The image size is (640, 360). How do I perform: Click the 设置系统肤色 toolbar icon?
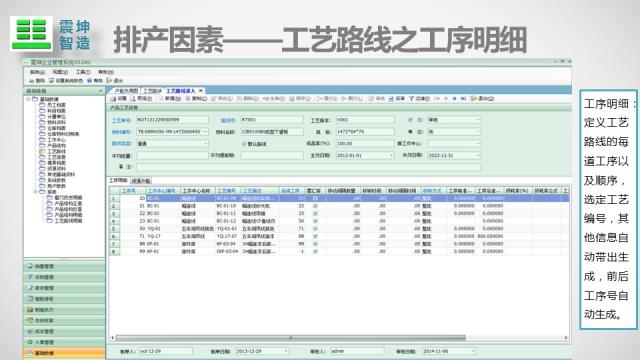pos(52,81)
